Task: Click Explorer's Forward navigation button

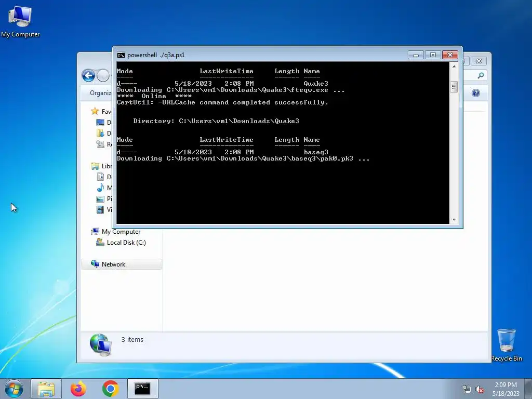Action: (103, 75)
